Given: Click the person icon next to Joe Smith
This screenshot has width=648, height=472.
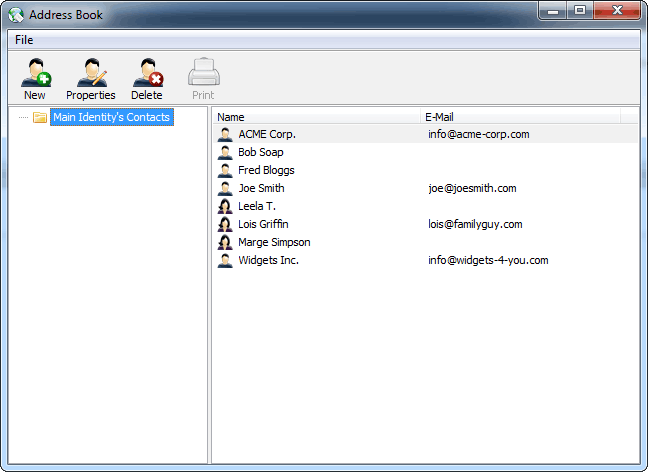Looking at the screenshot, I should tap(225, 188).
